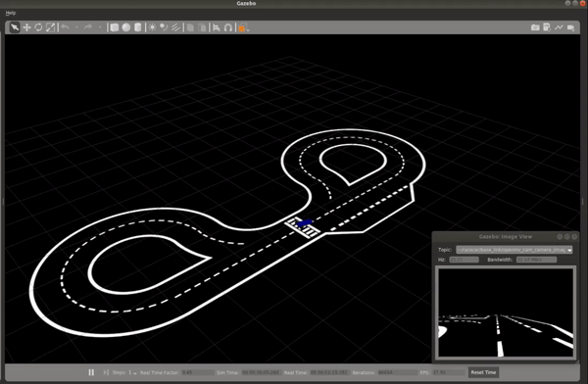Open the align tool
The height and width of the screenshot is (384, 588).
[x=217, y=27]
